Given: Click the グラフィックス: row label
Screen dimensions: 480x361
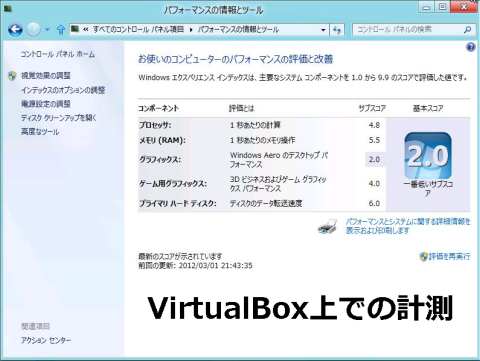Looking at the screenshot, I should [160, 160].
